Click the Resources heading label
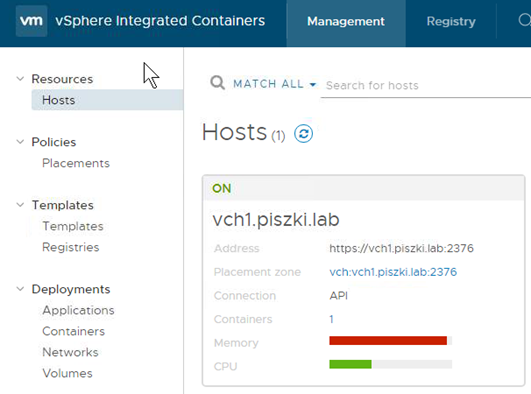This screenshot has width=531, height=394. point(62,79)
